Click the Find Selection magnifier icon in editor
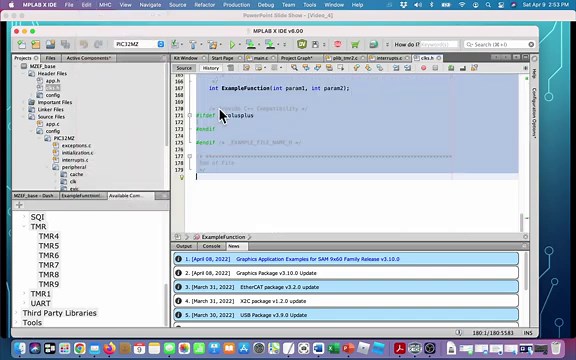The width and height of the screenshot is (576, 360). [294, 68]
